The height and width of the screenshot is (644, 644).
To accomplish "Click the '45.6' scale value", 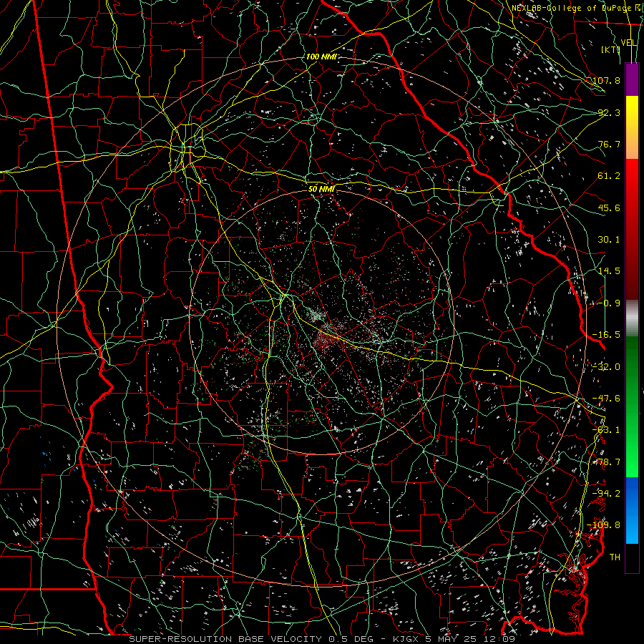I will [x=609, y=208].
